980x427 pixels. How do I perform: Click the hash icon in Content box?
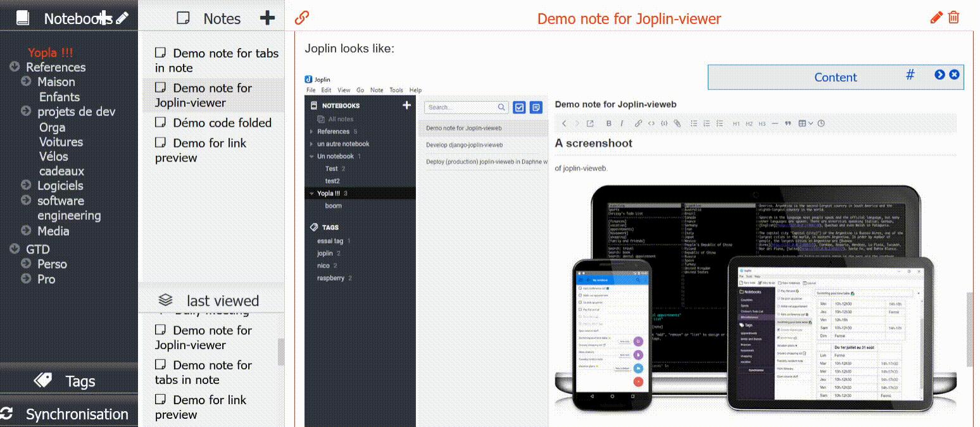910,75
